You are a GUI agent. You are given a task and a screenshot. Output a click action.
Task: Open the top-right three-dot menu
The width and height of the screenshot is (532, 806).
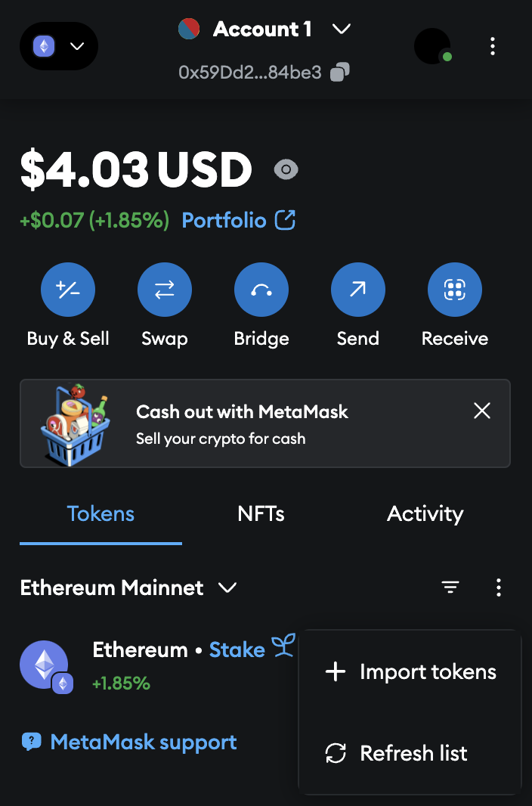(x=493, y=46)
